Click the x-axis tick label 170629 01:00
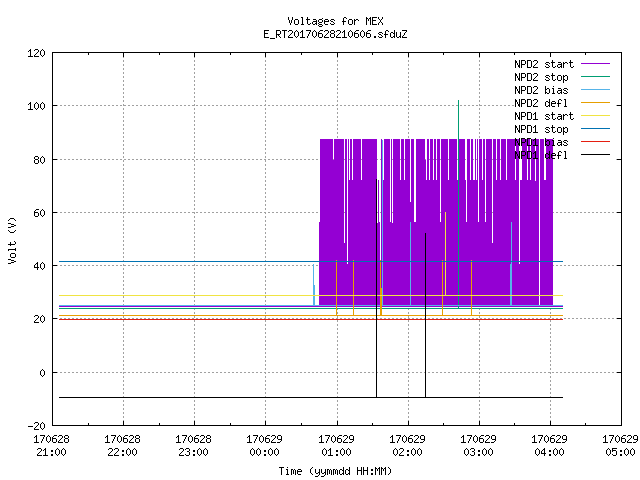 (x=336, y=446)
